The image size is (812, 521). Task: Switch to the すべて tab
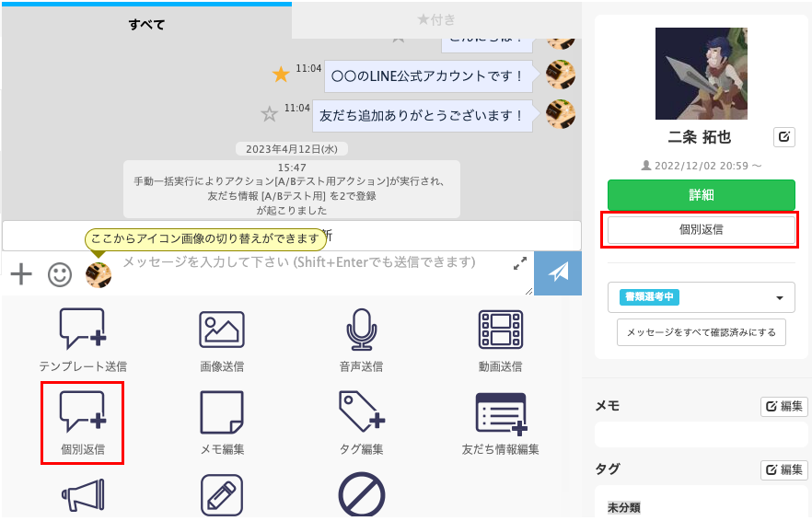pyautogui.click(x=146, y=24)
